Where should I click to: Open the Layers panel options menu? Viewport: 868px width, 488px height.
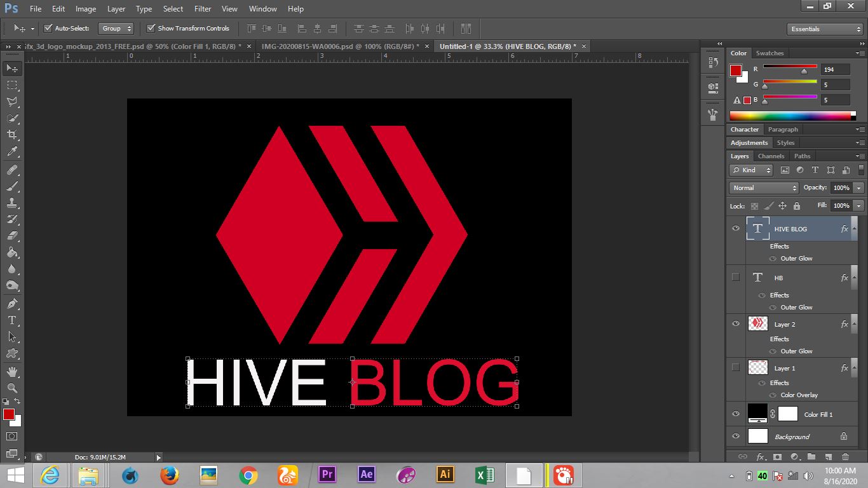coord(860,156)
